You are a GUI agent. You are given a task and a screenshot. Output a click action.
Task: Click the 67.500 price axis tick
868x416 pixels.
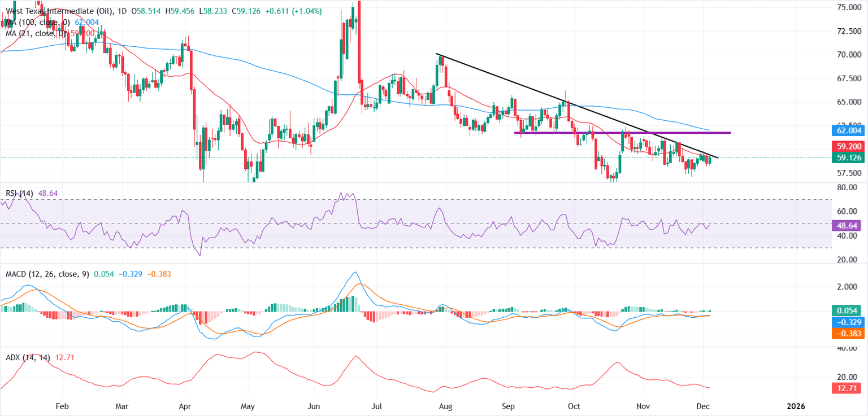point(849,78)
